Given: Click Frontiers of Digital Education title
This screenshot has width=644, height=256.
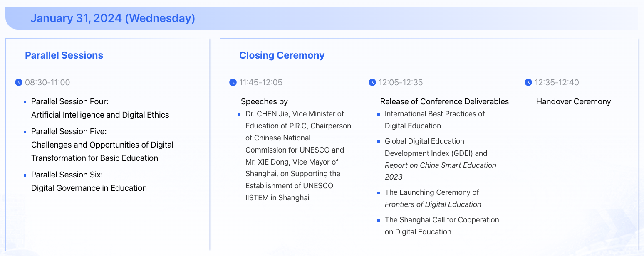Looking at the screenshot, I should pos(433,204).
